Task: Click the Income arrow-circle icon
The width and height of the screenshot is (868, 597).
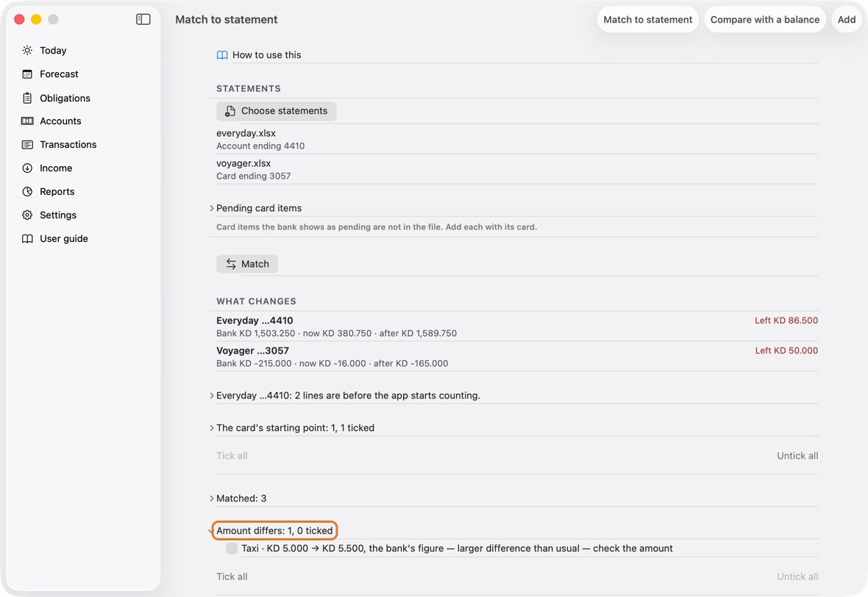Action: [27, 168]
